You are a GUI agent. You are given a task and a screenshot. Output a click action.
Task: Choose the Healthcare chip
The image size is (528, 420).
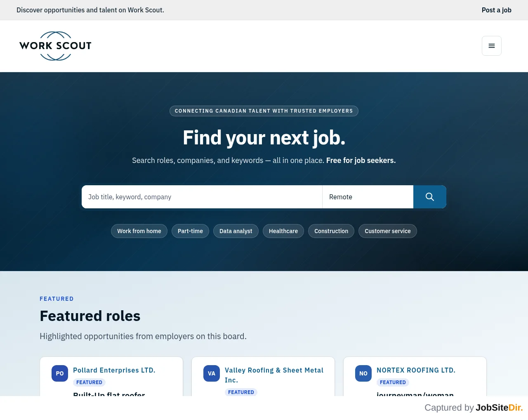pos(283,231)
